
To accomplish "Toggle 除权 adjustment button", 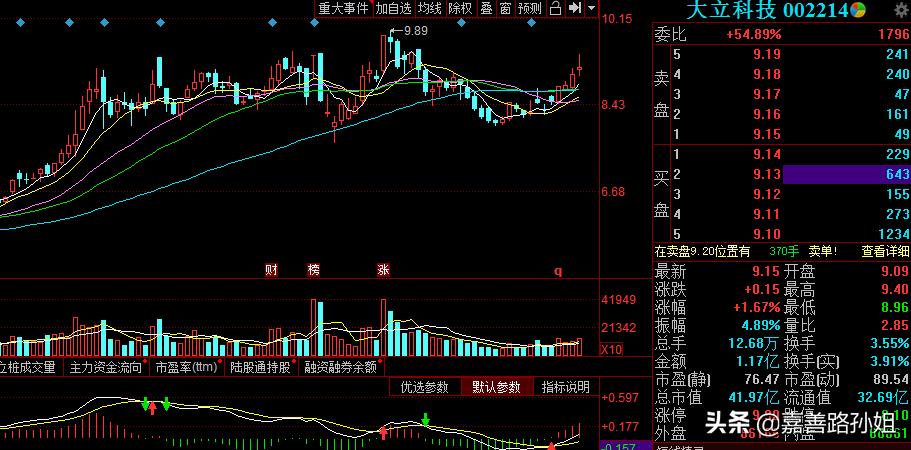I will pos(460,8).
